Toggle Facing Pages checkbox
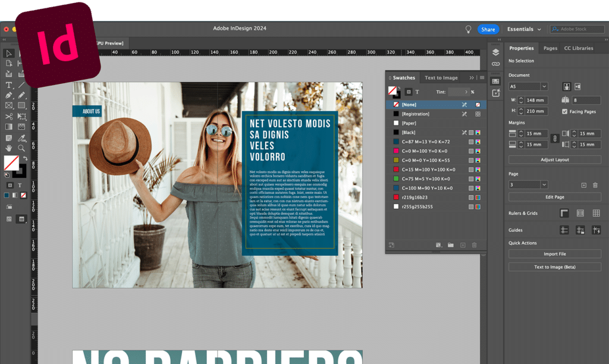The width and height of the screenshot is (609, 364). coord(565,111)
